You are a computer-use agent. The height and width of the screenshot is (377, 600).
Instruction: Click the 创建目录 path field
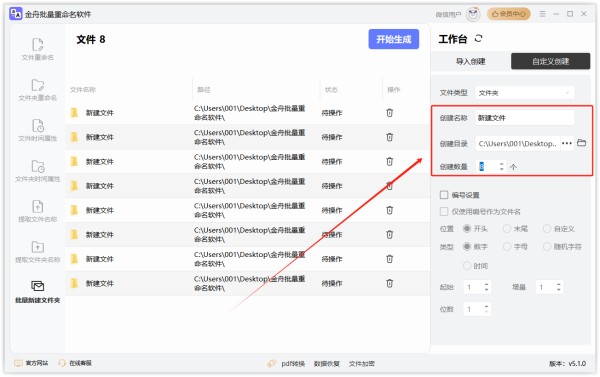(x=518, y=144)
